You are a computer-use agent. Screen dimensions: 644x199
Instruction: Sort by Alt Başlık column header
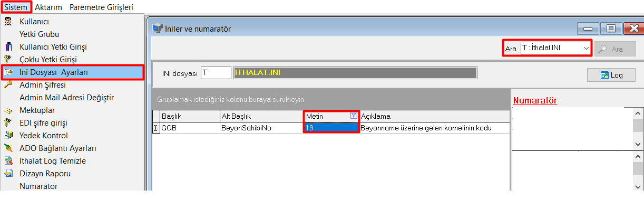(x=261, y=116)
